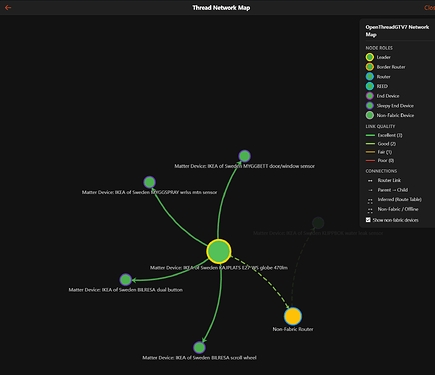The image size is (435, 375).
Task: Click the BILRESA scroll wheel label
Action: [199, 358]
